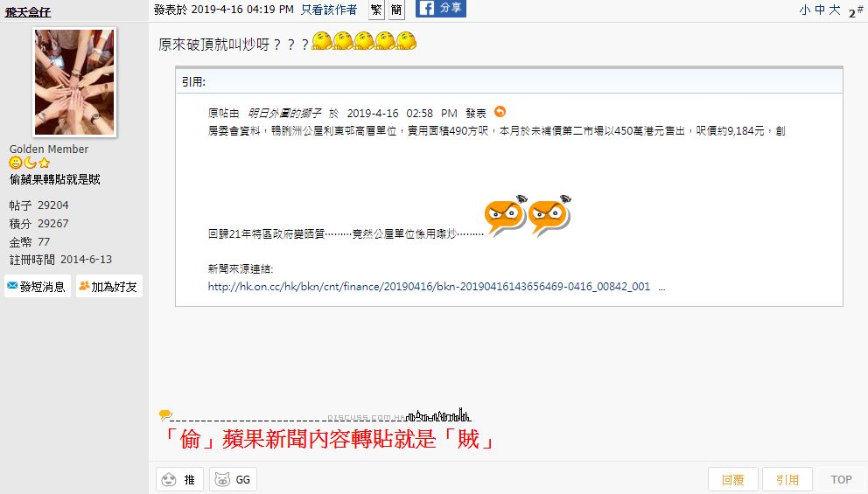Jump to top with TOP button
The image size is (868, 494).
(x=841, y=480)
